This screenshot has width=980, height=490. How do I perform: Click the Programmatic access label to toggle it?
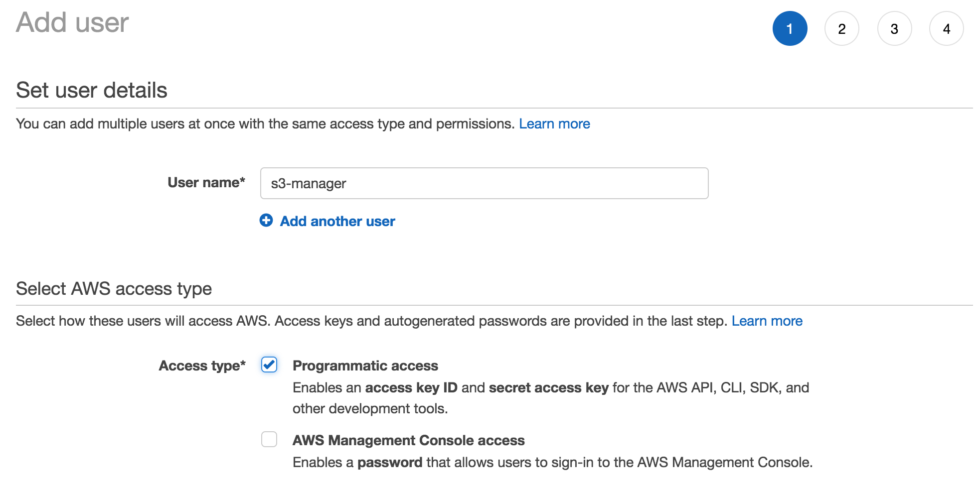click(x=365, y=366)
